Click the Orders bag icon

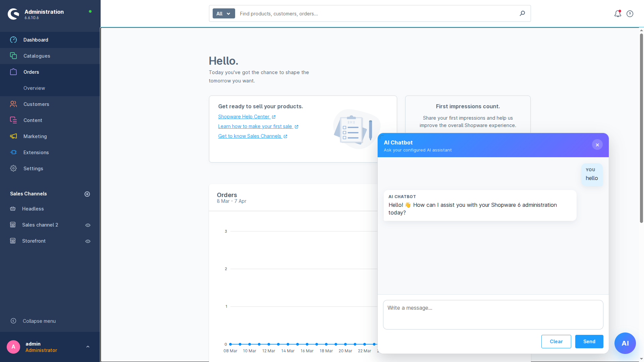pos(13,72)
